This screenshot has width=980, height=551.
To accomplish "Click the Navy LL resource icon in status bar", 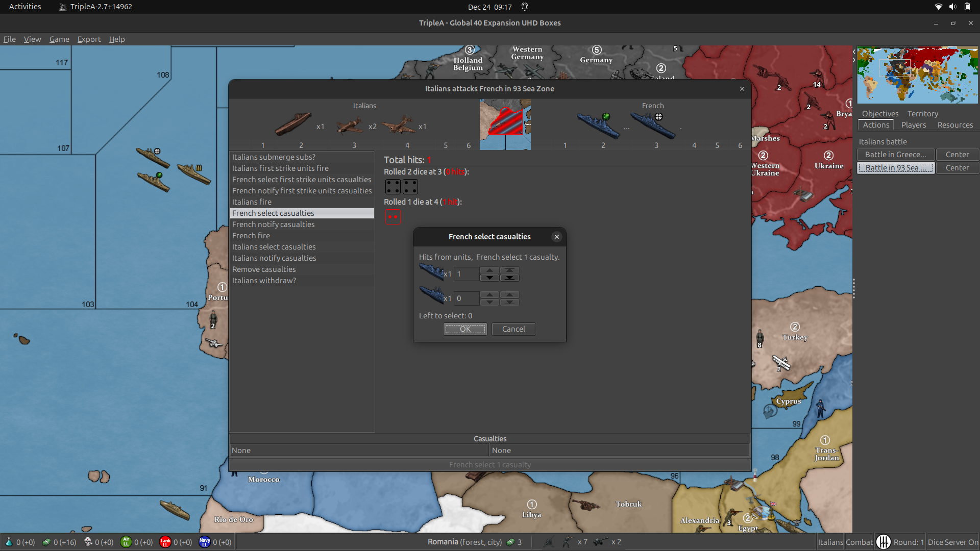I will (204, 542).
